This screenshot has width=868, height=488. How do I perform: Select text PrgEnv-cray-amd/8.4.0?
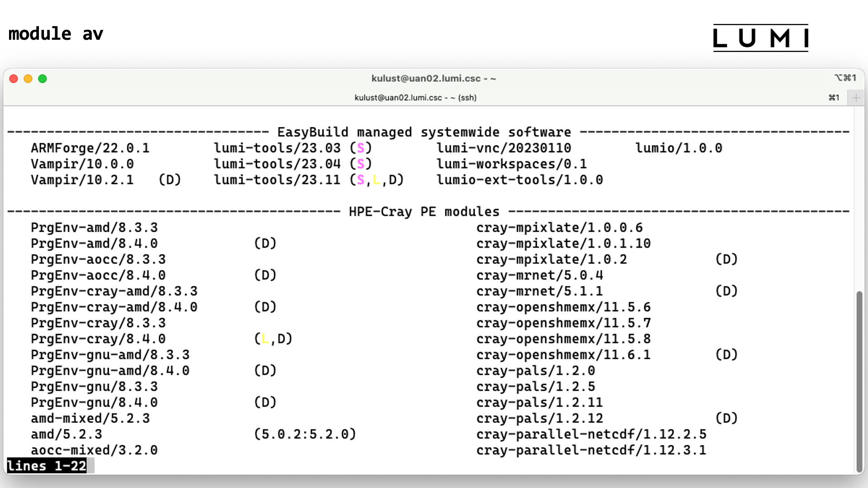pos(114,307)
